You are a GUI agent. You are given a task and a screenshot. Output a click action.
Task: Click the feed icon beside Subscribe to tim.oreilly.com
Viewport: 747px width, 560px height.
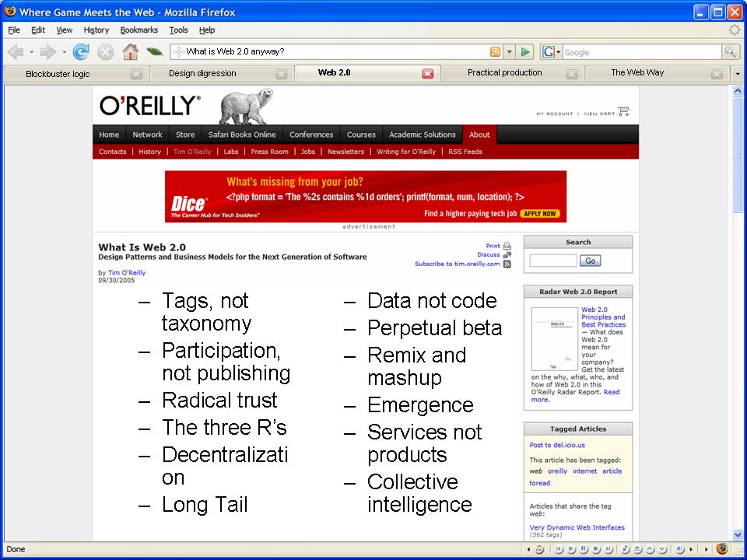(507, 264)
